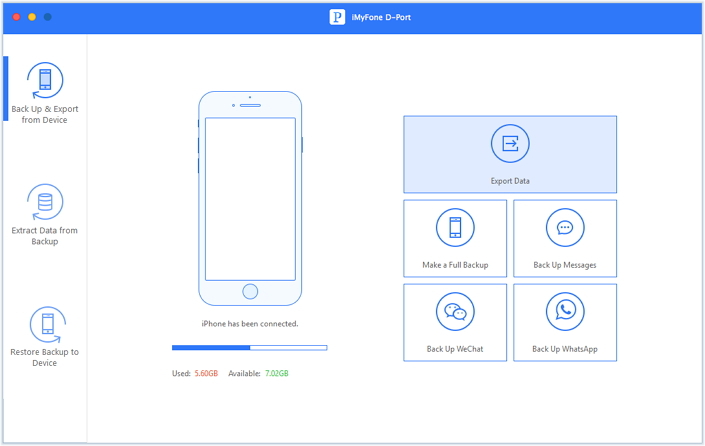This screenshot has width=705, height=446.
Task: Click the Make a Full Backup phone icon
Action: 455,227
